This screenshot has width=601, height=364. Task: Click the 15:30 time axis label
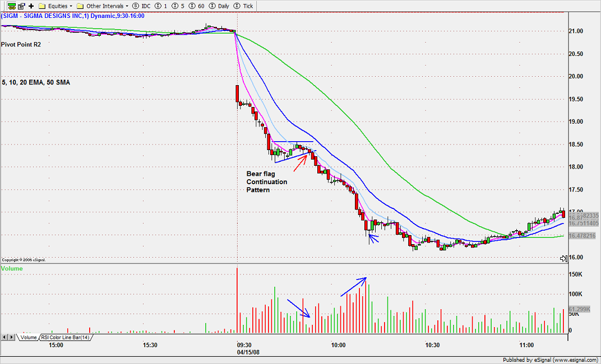(x=150, y=346)
